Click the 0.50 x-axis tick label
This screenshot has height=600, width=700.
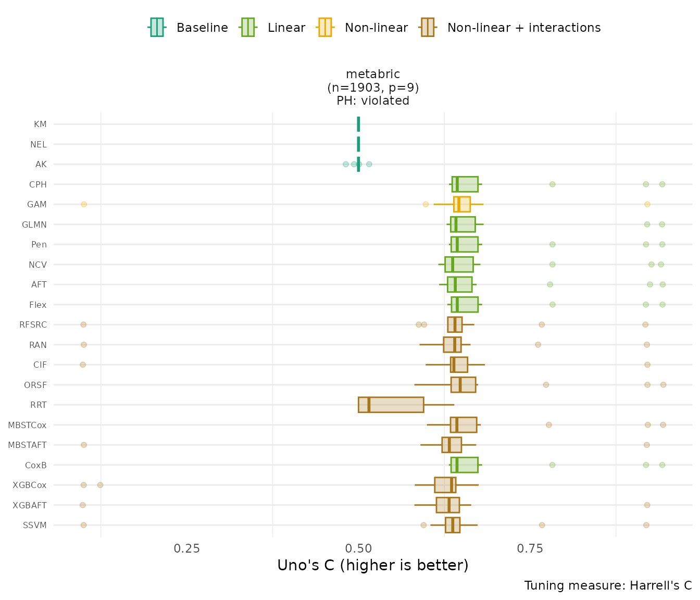click(x=358, y=548)
